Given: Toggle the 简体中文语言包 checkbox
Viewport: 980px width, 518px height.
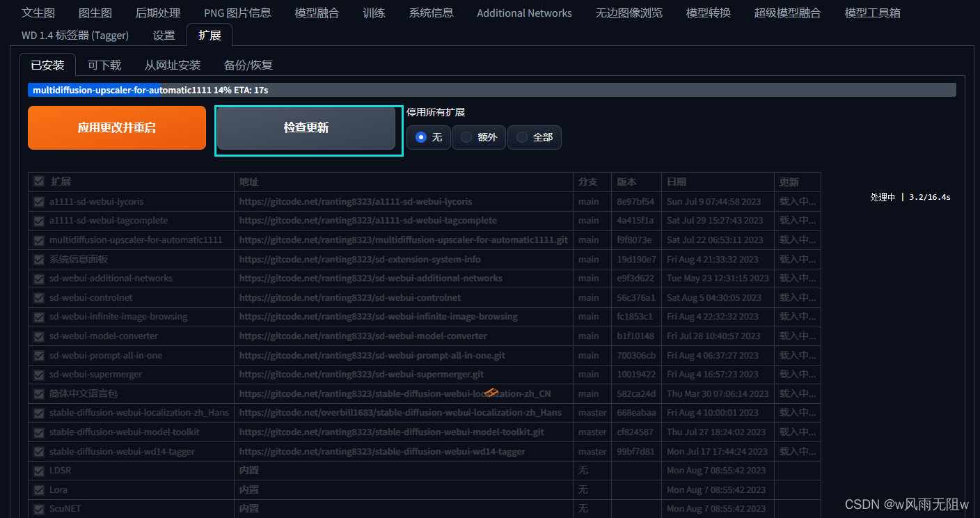Looking at the screenshot, I should pos(39,393).
